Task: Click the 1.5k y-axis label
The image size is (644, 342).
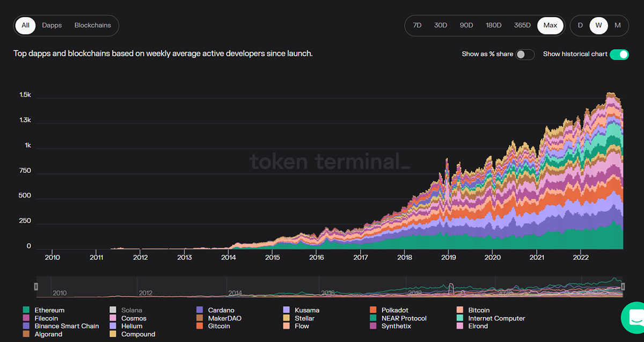Action: pyautogui.click(x=25, y=95)
